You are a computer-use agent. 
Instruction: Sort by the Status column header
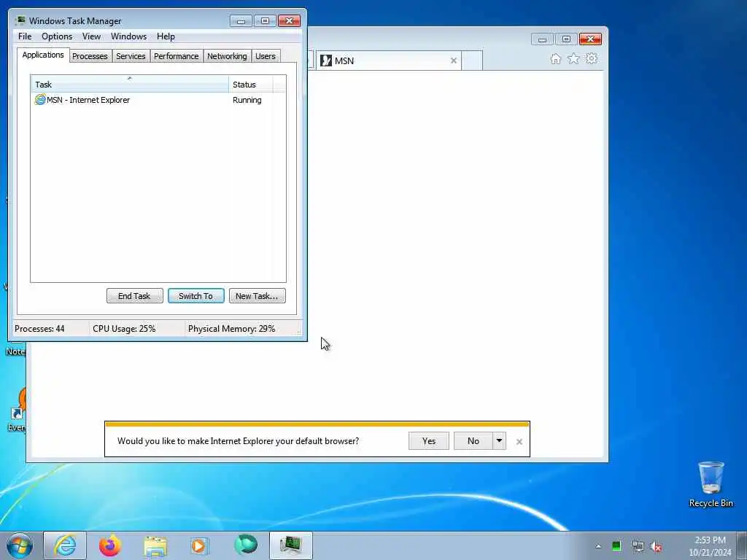tap(251, 85)
